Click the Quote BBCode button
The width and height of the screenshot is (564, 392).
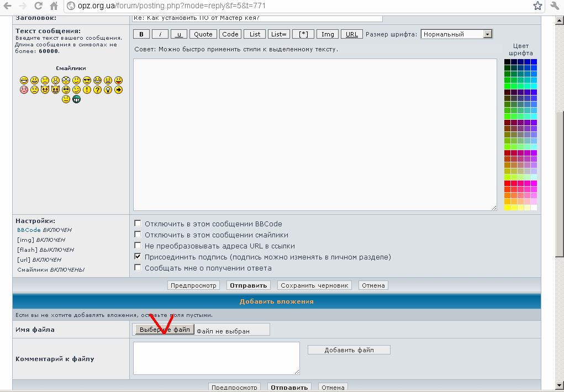tap(203, 34)
